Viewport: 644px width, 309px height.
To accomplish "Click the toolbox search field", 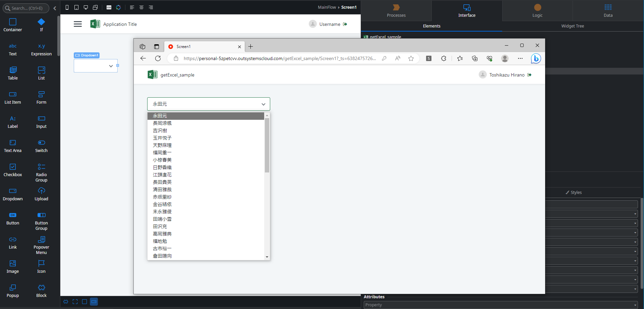I will (x=27, y=8).
